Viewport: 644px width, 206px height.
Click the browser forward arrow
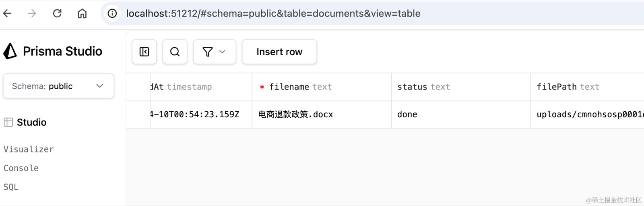coord(32,13)
